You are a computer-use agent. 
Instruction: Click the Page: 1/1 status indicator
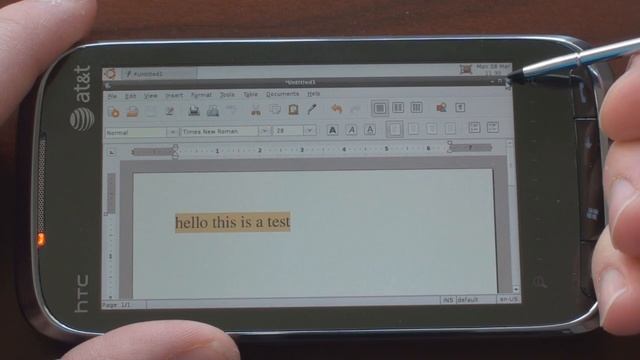tap(123, 305)
